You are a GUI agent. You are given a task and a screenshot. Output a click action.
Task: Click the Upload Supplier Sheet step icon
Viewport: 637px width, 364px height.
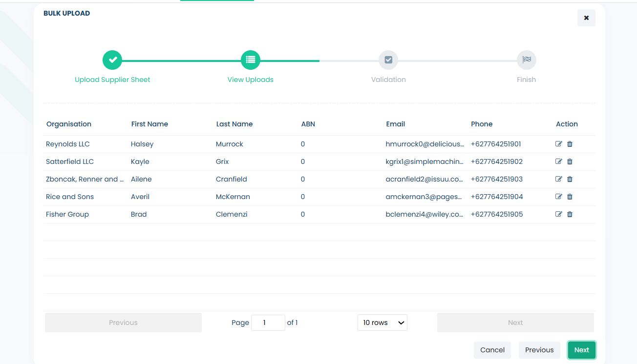tap(112, 60)
